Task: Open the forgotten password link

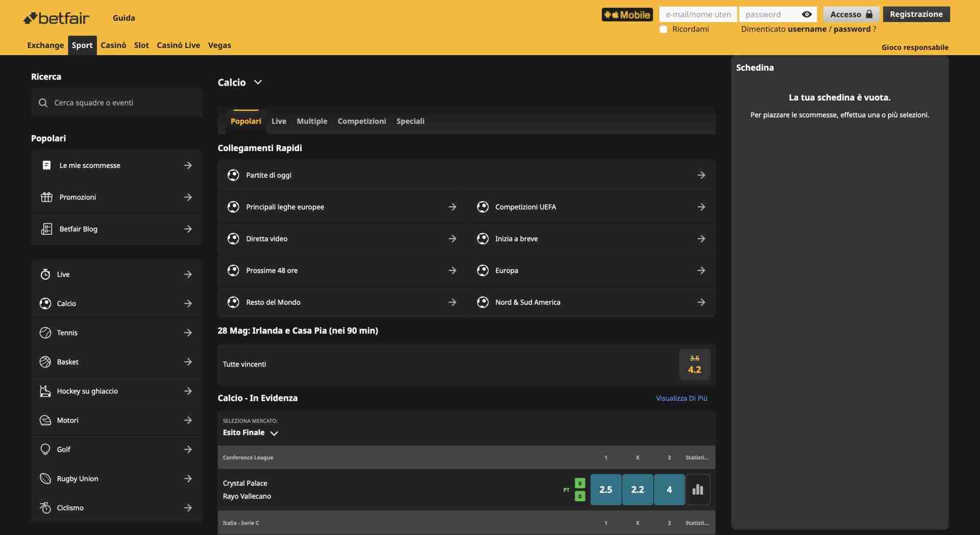Action: click(852, 29)
